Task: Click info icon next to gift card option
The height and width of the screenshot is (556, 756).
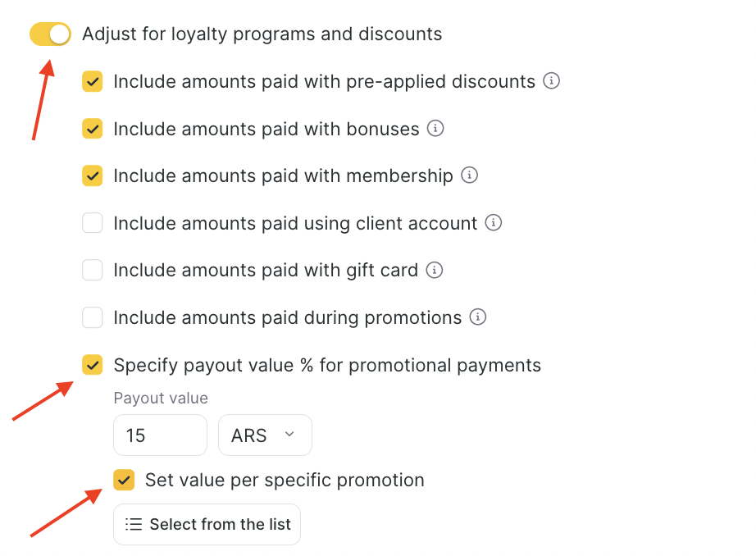Action: click(435, 270)
